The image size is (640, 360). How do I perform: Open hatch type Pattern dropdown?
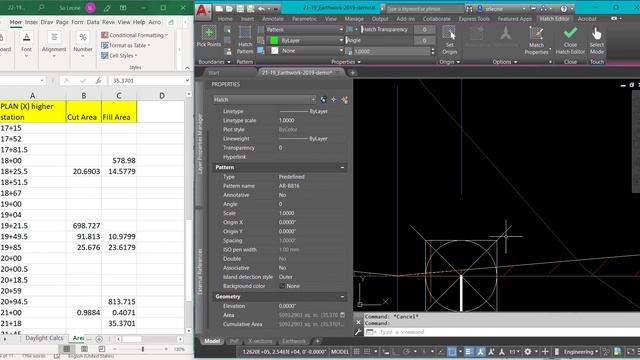(x=304, y=29)
